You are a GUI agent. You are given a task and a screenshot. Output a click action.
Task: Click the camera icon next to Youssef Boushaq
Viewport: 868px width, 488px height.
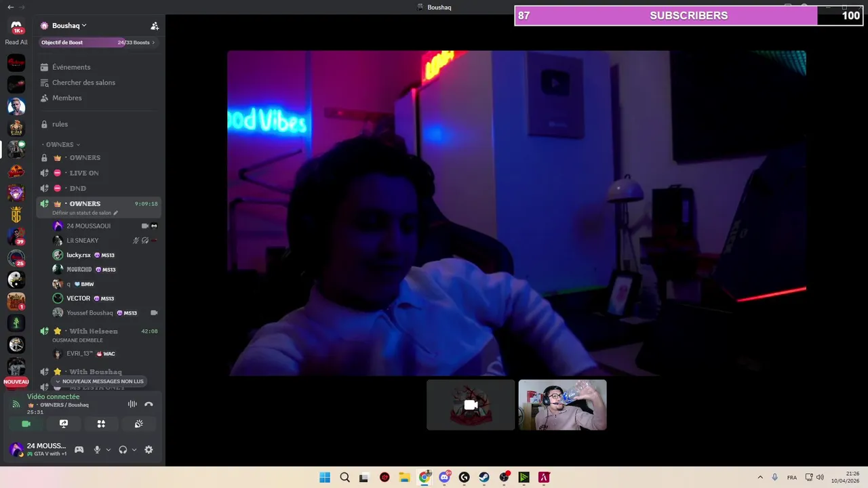[x=154, y=313]
